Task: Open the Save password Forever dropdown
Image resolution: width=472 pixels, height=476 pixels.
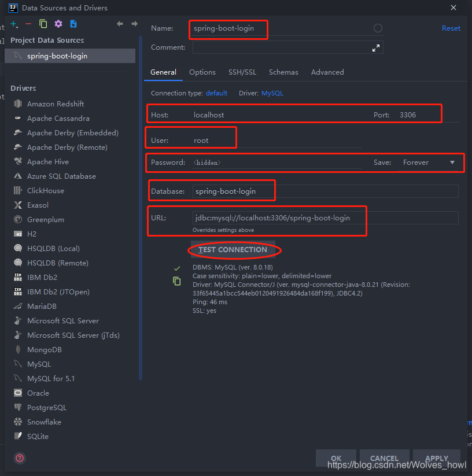Action: tap(429, 163)
